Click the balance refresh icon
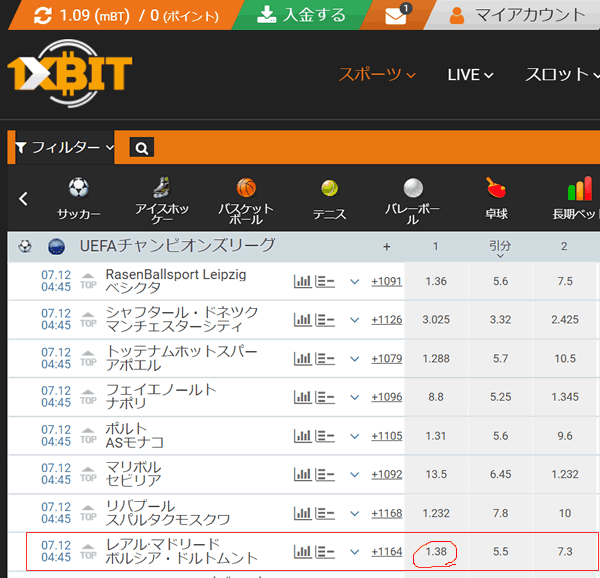Image resolution: width=600 pixels, height=578 pixels. click(42, 15)
